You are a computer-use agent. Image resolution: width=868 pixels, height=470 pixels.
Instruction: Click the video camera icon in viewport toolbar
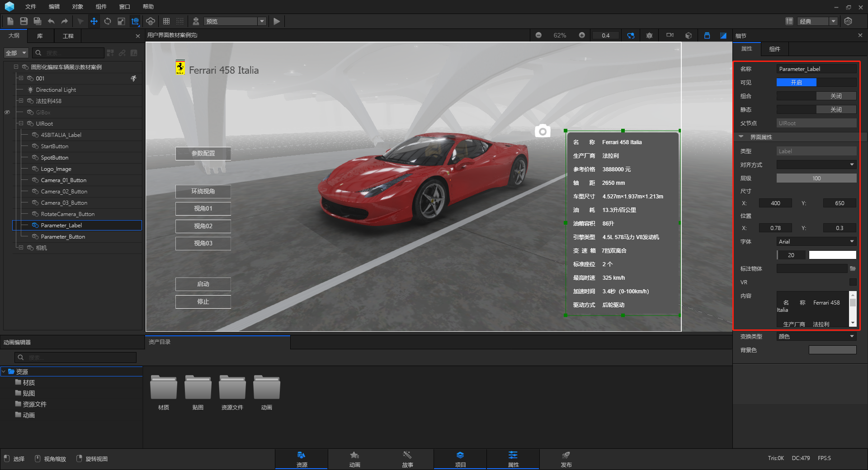pos(670,35)
